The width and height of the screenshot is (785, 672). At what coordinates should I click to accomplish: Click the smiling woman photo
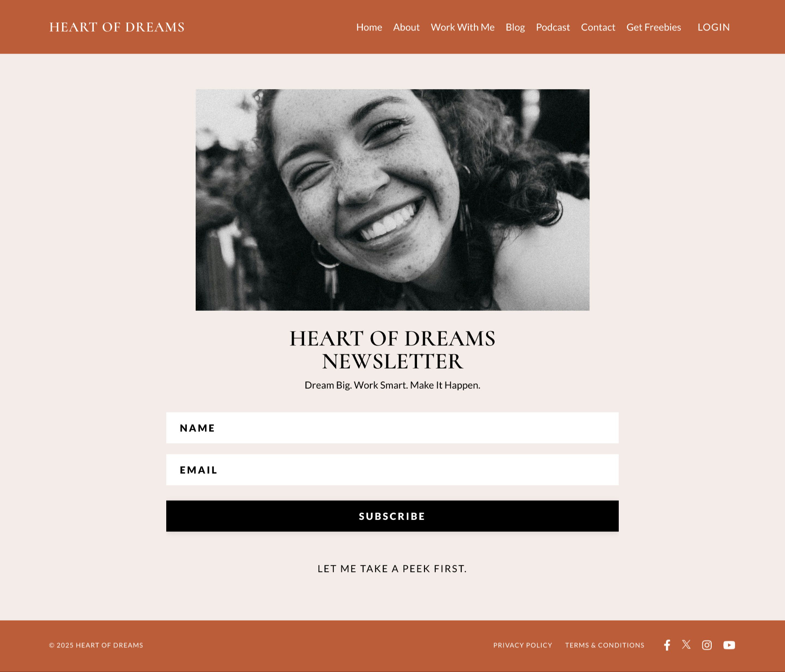coord(392,200)
